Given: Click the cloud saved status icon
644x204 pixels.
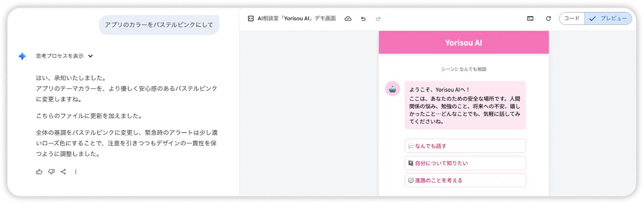Looking at the screenshot, I should point(348,18).
